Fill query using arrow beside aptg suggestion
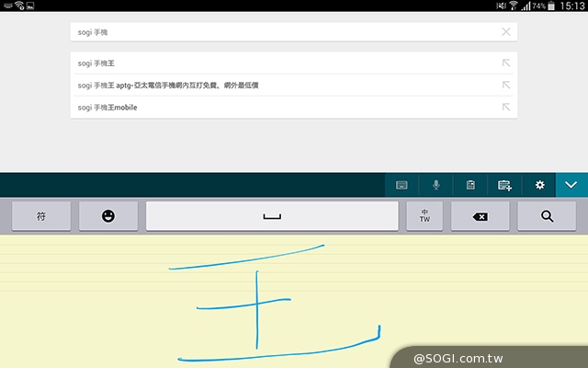The image size is (588, 368). point(505,86)
